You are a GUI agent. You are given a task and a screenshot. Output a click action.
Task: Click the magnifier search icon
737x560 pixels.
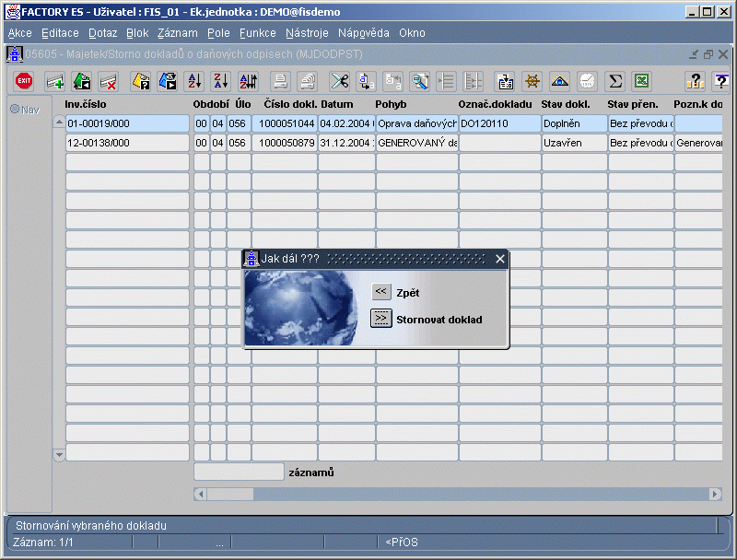coord(420,81)
